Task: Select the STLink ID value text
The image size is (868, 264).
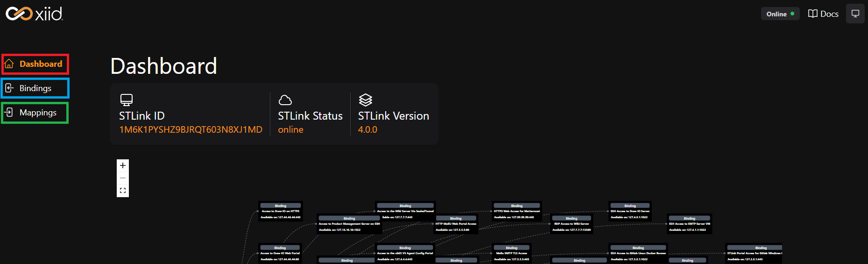Action: click(191, 129)
